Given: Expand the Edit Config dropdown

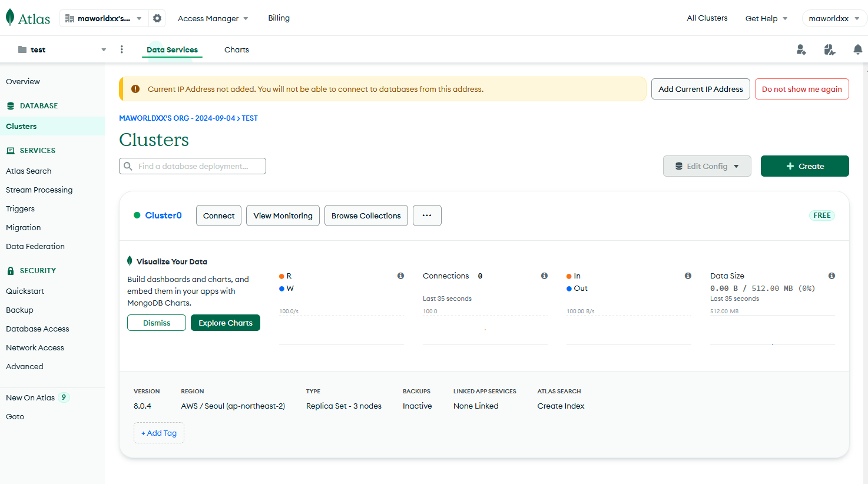Looking at the screenshot, I should coord(707,166).
